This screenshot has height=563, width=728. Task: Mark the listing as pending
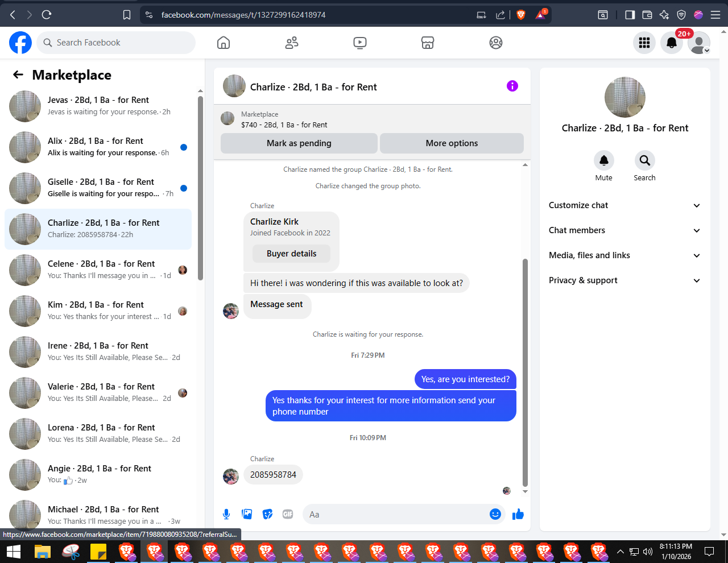[299, 143]
